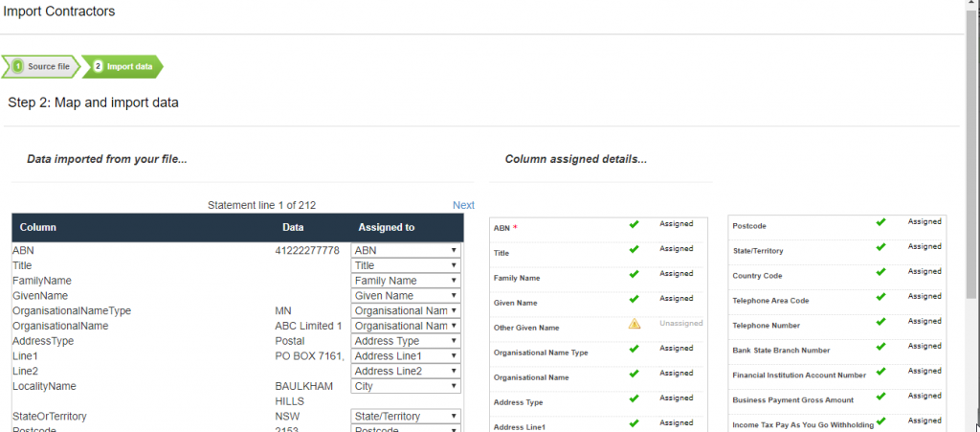Open the Address Line2 dropdown
Screen dimensions: 980x432
pos(407,371)
